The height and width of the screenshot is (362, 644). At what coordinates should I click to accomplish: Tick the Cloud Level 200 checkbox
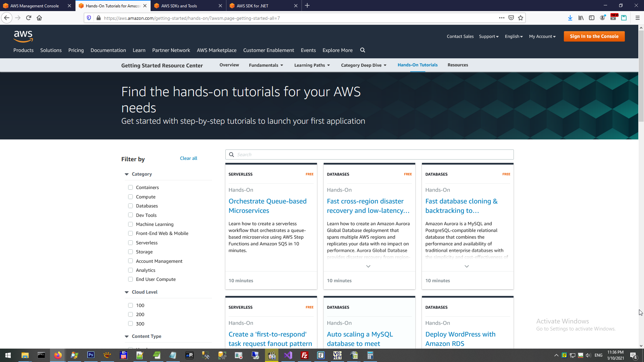(130, 314)
